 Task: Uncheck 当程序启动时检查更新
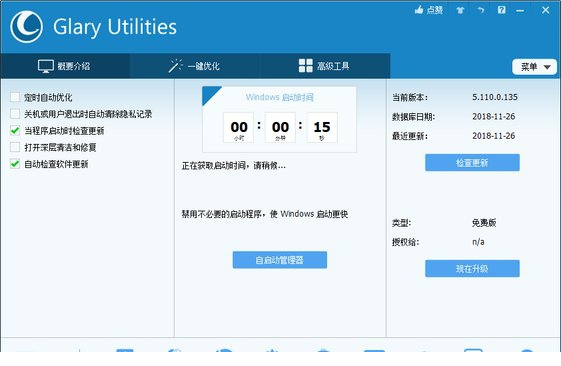click(x=15, y=131)
